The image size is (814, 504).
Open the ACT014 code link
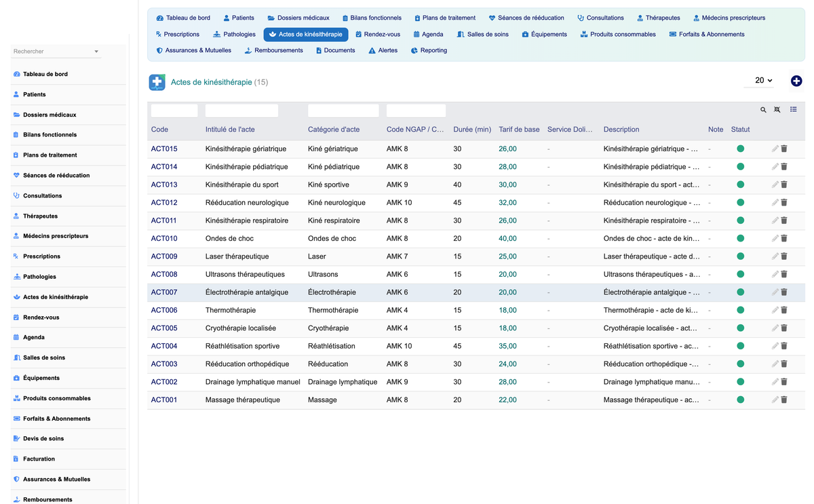pyautogui.click(x=164, y=167)
